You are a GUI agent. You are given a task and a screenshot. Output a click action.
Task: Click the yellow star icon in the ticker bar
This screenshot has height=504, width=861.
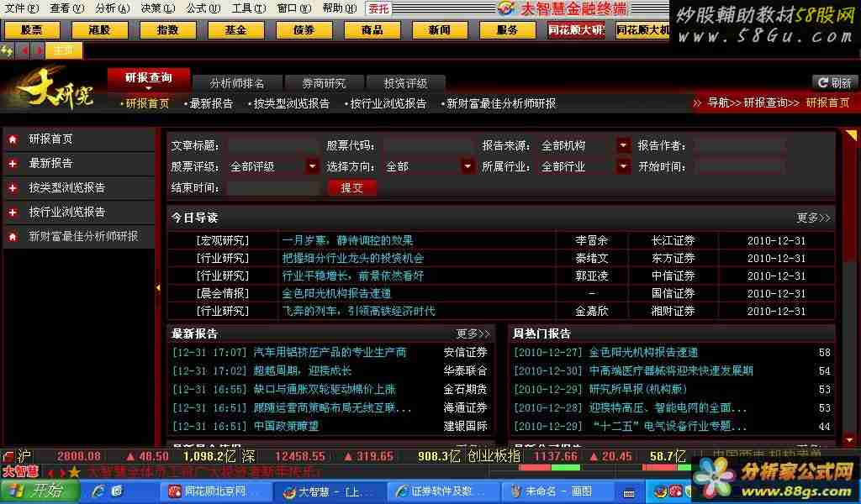(x=75, y=471)
